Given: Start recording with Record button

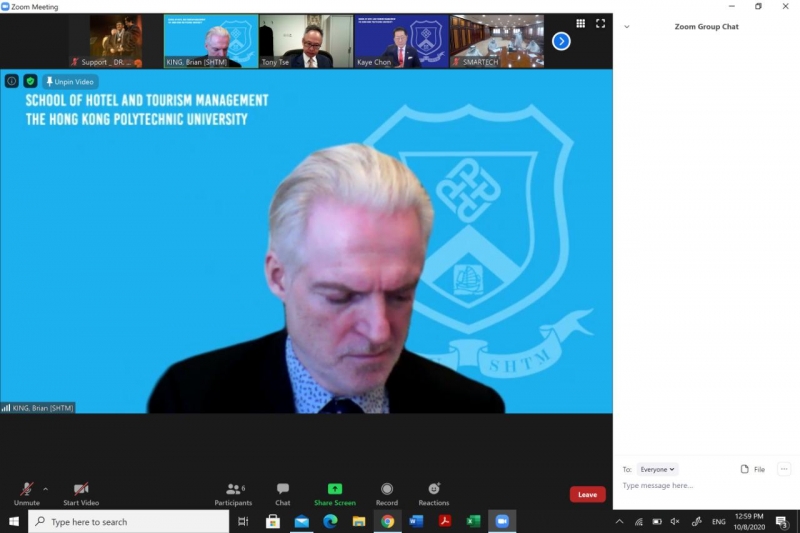Looking at the screenshot, I should point(387,494).
